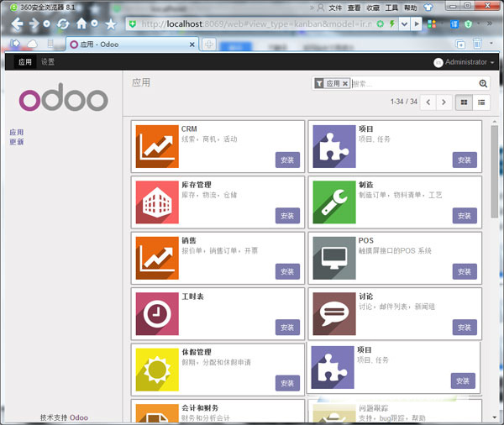Click the 1-34 / 34 pager text
Screen dimensions: 504x425
(x=404, y=102)
